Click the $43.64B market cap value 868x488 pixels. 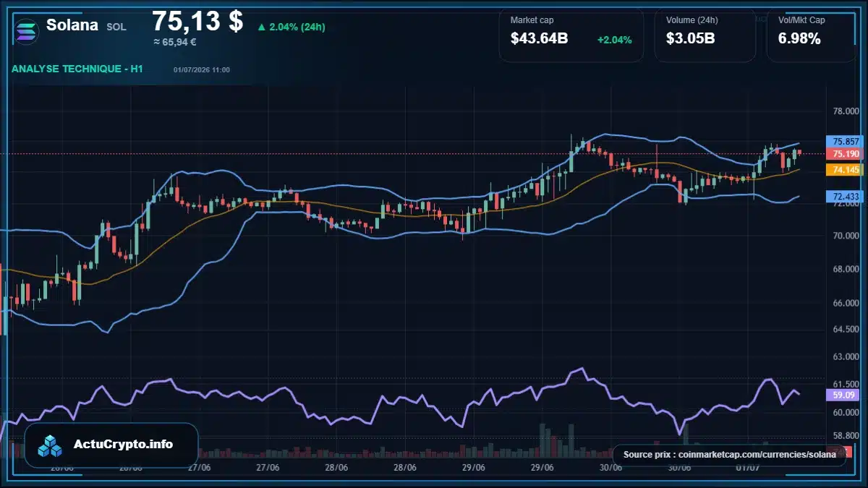tap(539, 39)
